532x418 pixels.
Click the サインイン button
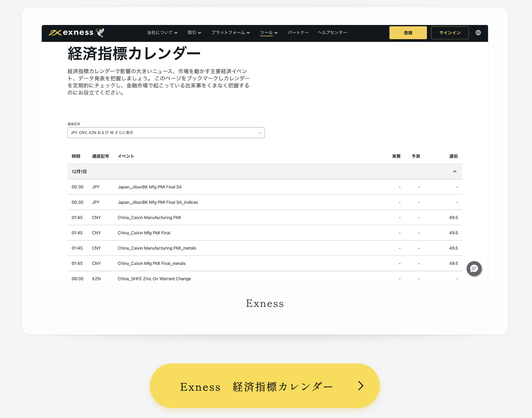point(450,33)
